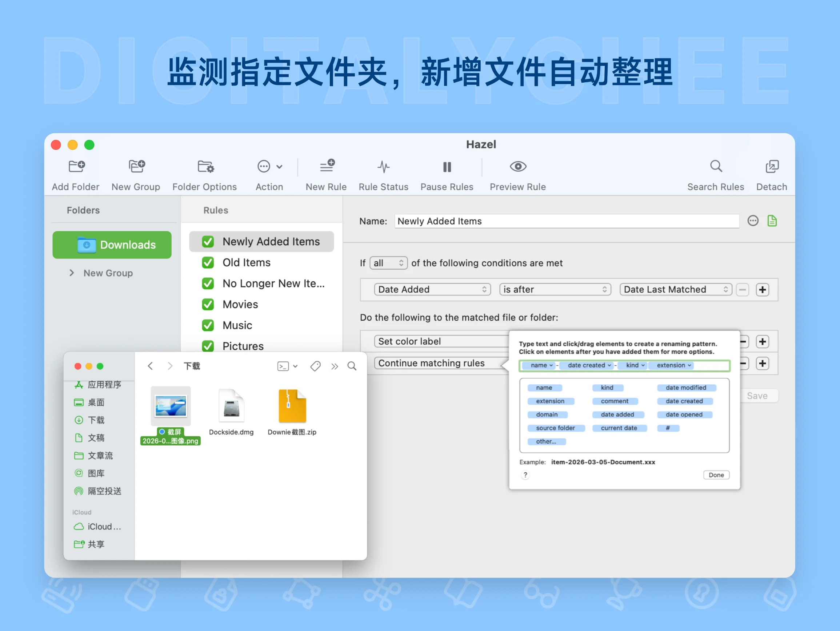Image resolution: width=840 pixels, height=631 pixels.
Task: Pick the '#' counter element from palette
Action: click(x=668, y=428)
